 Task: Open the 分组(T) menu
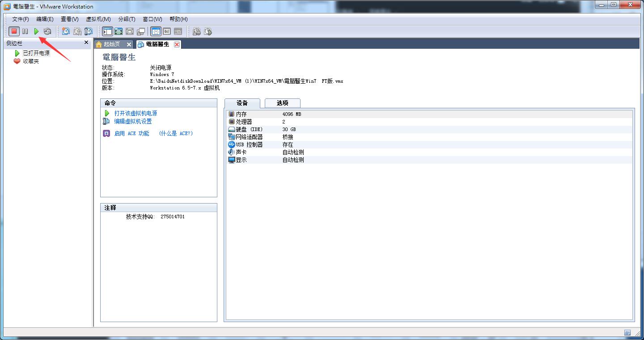point(127,19)
